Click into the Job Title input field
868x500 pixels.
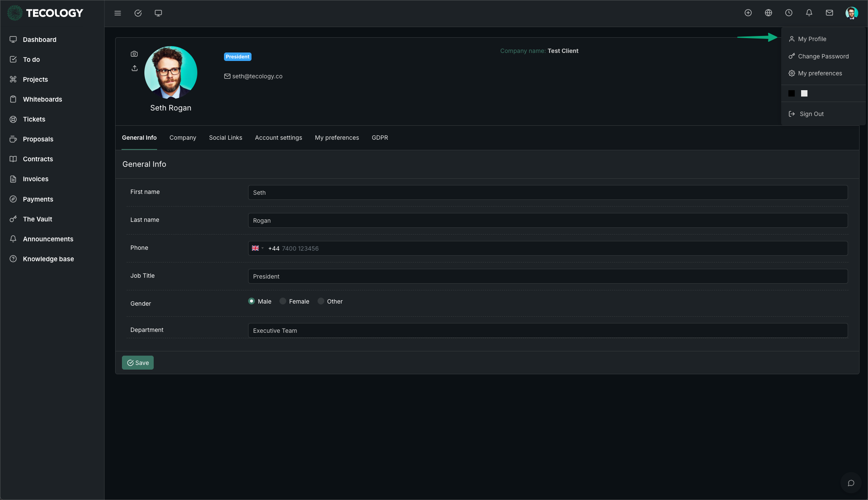tap(547, 276)
